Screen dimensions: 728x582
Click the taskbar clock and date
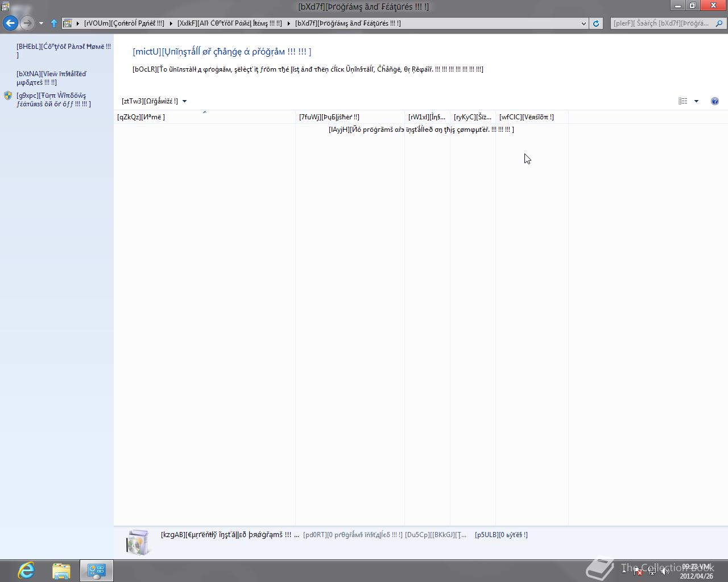(x=696, y=571)
